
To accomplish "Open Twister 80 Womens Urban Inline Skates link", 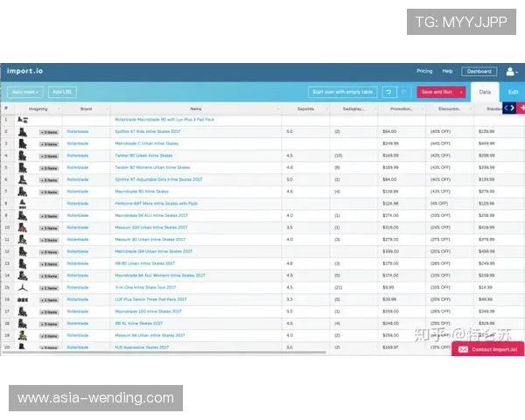I will click(152, 167).
